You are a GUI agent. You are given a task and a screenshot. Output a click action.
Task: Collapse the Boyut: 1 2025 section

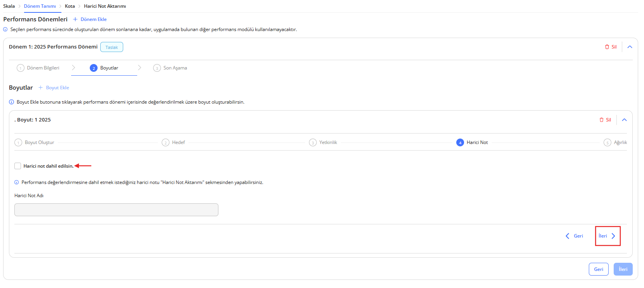(x=624, y=120)
